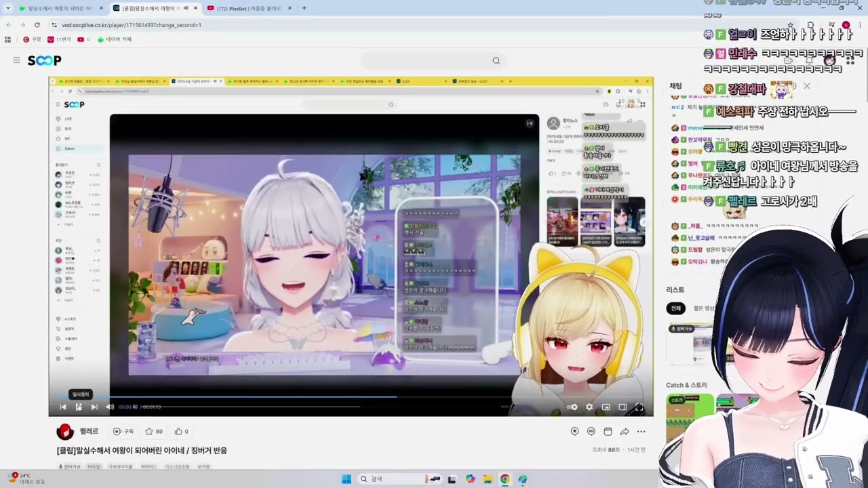Open the 네이버 카페 bookmark

(x=115, y=39)
